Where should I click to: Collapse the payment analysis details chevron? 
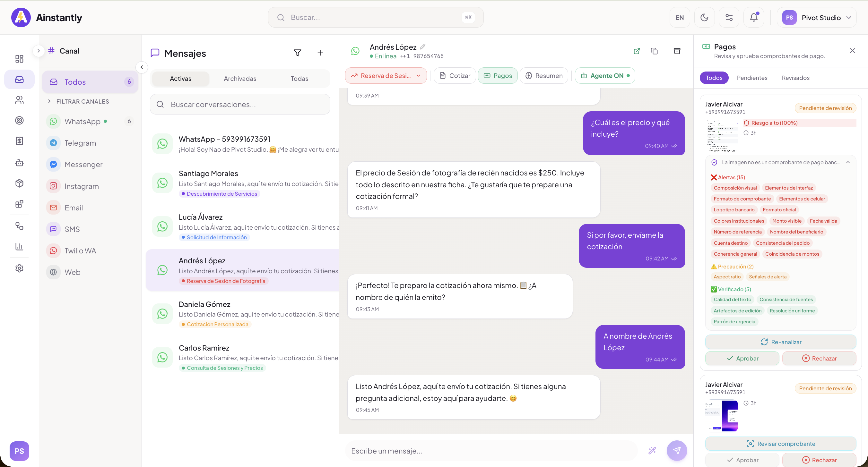848,162
